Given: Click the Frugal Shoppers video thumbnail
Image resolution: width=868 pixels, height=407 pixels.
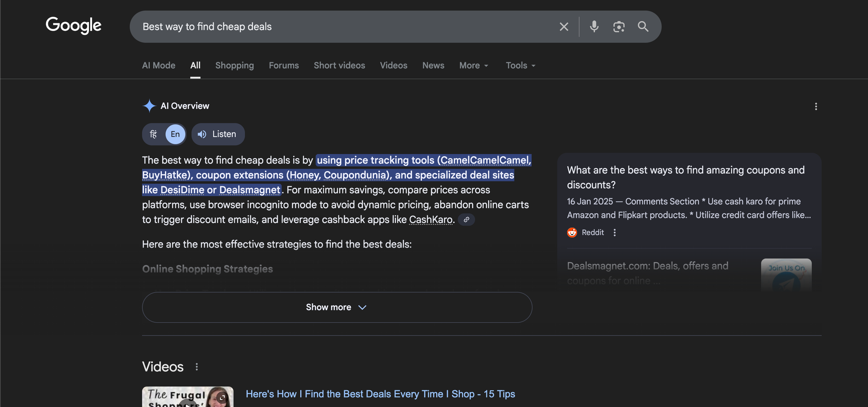Looking at the screenshot, I should (x=187, y=396).
